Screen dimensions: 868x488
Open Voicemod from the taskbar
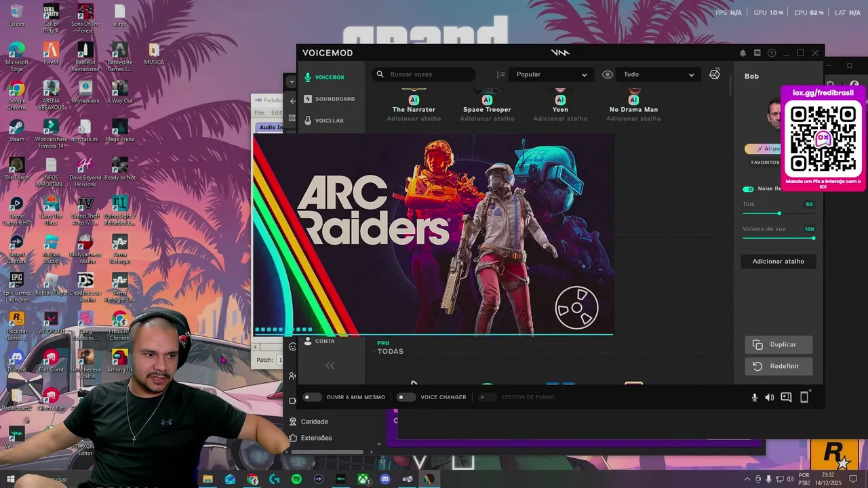[x=340, y=479]
